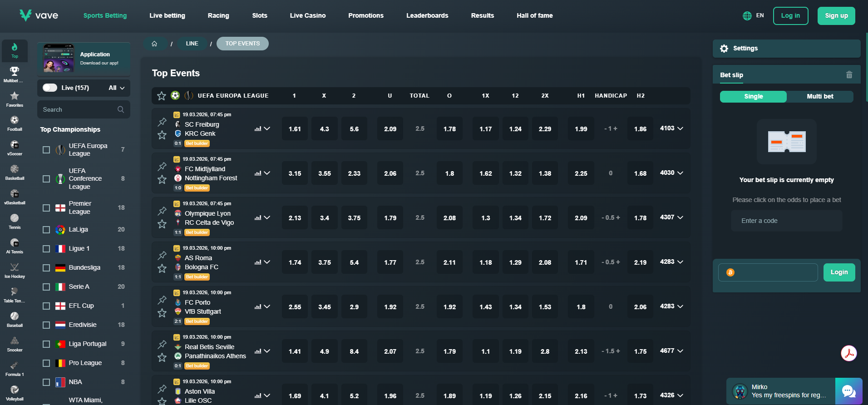Check Premier League checkbox

[46, 208]
